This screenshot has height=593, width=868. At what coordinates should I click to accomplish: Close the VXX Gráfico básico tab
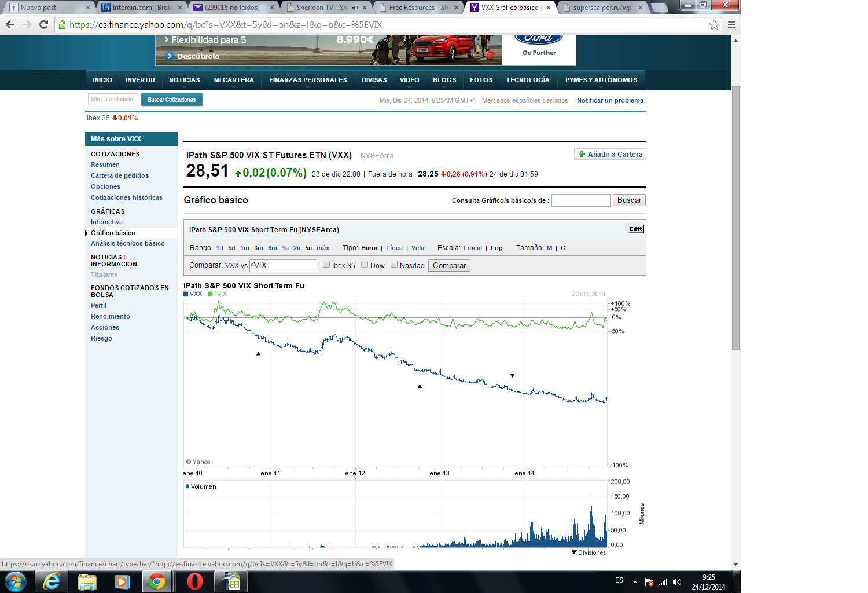[549, 8]
